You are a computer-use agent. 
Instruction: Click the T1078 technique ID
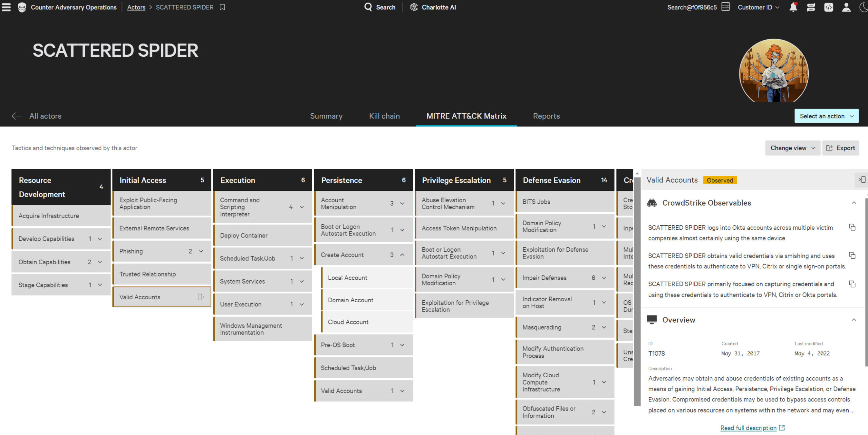click(656, 354)
